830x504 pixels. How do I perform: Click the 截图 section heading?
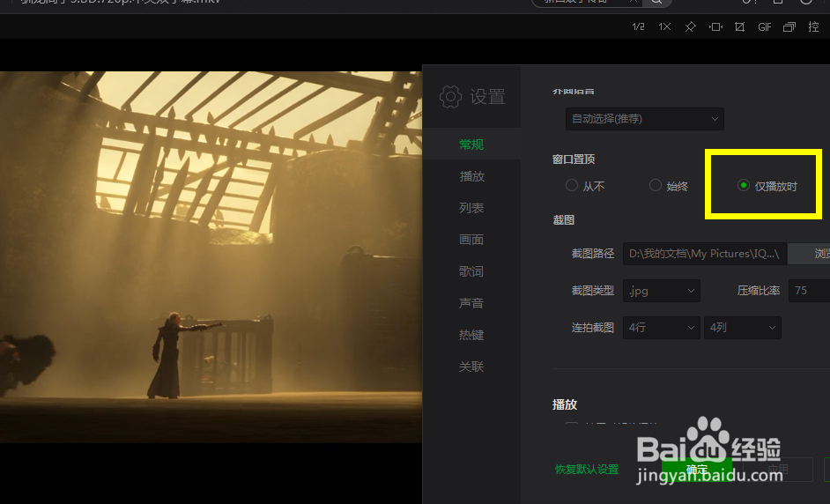(564, 219)
